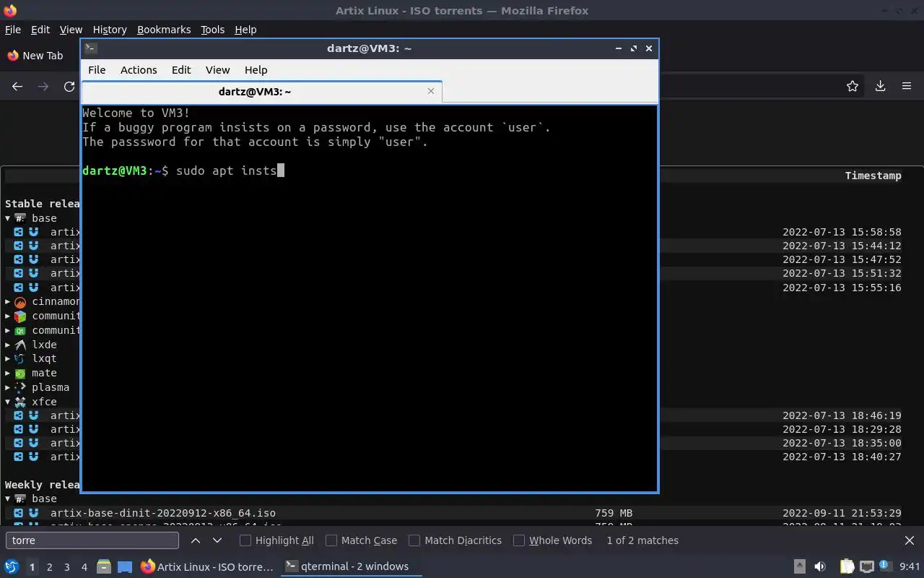Open Firefox downloads panel
Image resolution: width=924 pixels, height=578 pixels.
coord(880,86)
